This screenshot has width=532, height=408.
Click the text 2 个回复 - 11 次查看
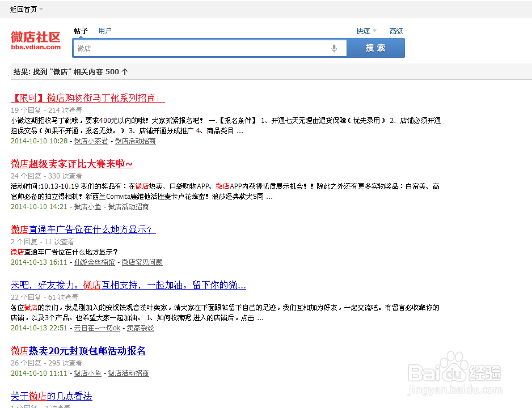pyautogui.click(x=43, y=242)
